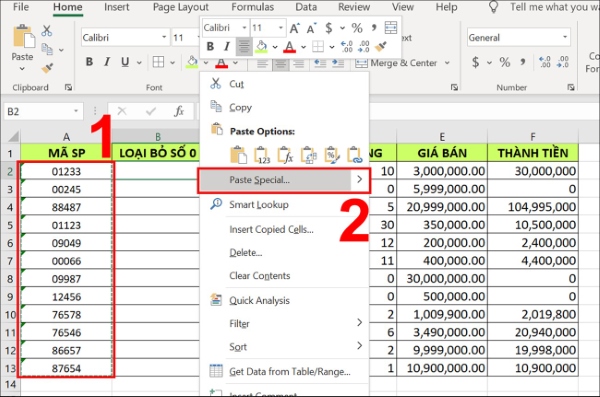Viewport: 600px width, 397px height.
Task: Switch to the Formulas ribbon tab
Action: [x=253, y=7]
